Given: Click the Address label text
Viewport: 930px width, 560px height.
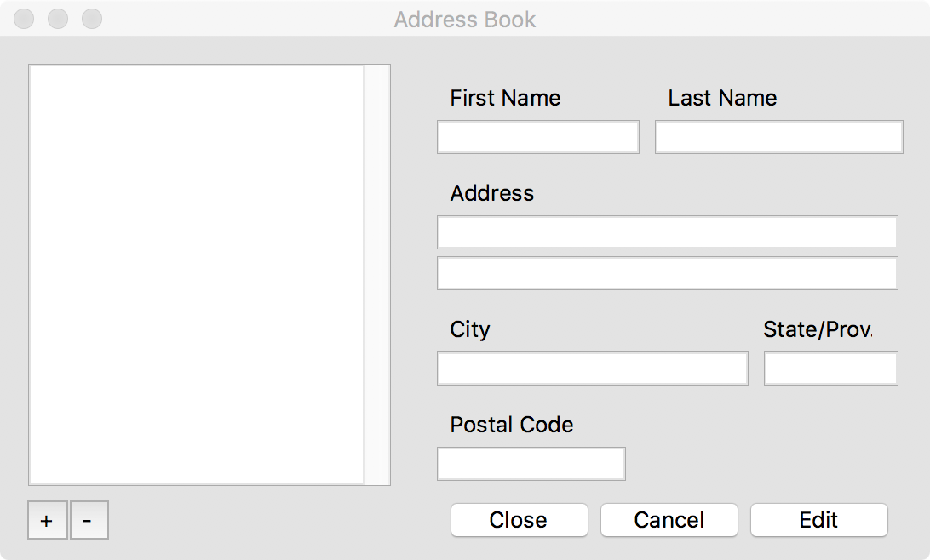Looking at the screenshot, I should pyautogui.click(x=491, y=193).
